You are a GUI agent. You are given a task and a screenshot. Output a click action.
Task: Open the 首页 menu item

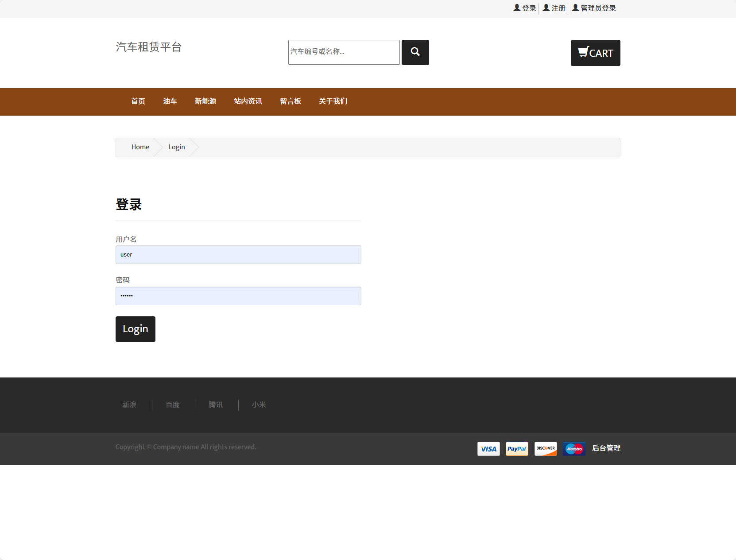point(138,101)
